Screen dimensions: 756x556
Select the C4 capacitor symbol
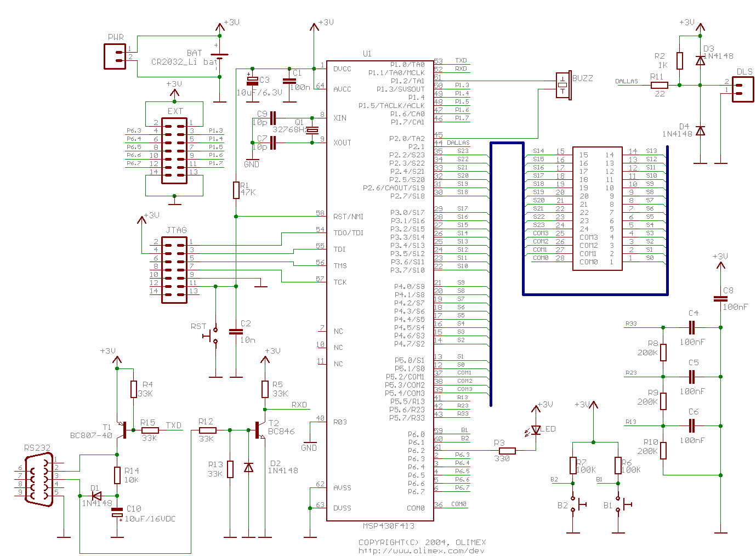pos(692,327)
